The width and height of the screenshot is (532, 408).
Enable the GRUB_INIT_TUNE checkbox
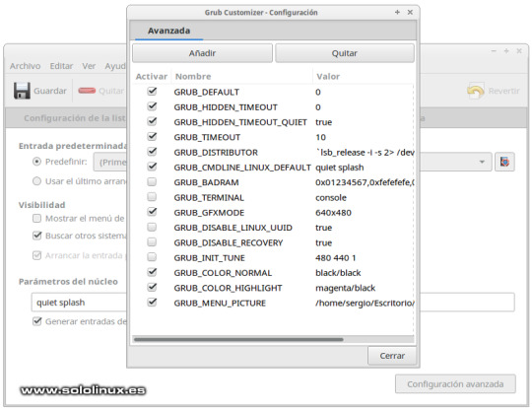coord(152,257)
